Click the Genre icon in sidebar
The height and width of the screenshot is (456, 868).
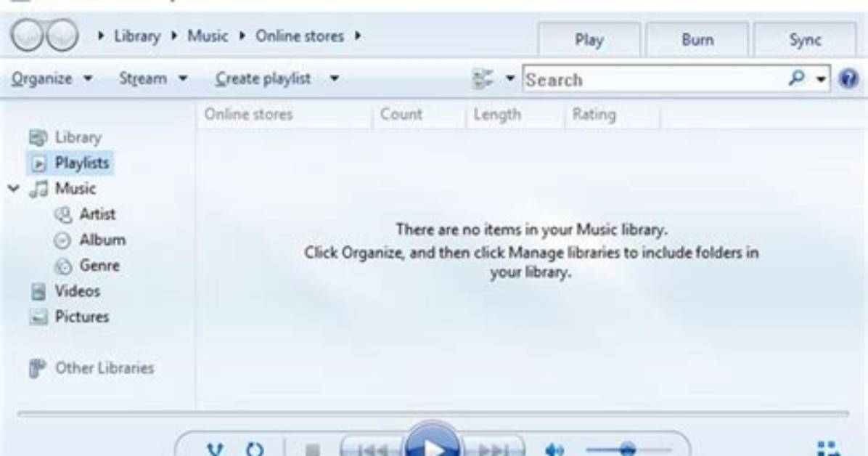click(x=63, y=266)
